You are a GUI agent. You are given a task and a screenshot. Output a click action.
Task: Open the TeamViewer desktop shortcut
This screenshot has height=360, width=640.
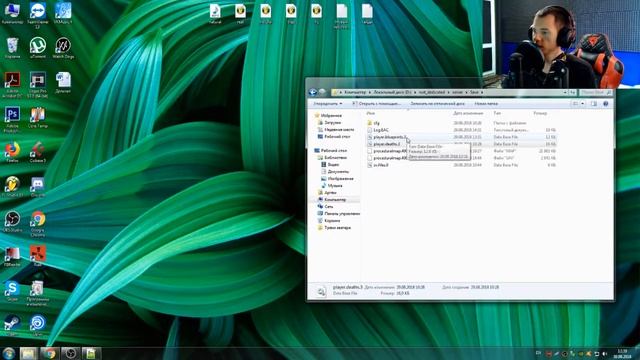pos(38,15)
